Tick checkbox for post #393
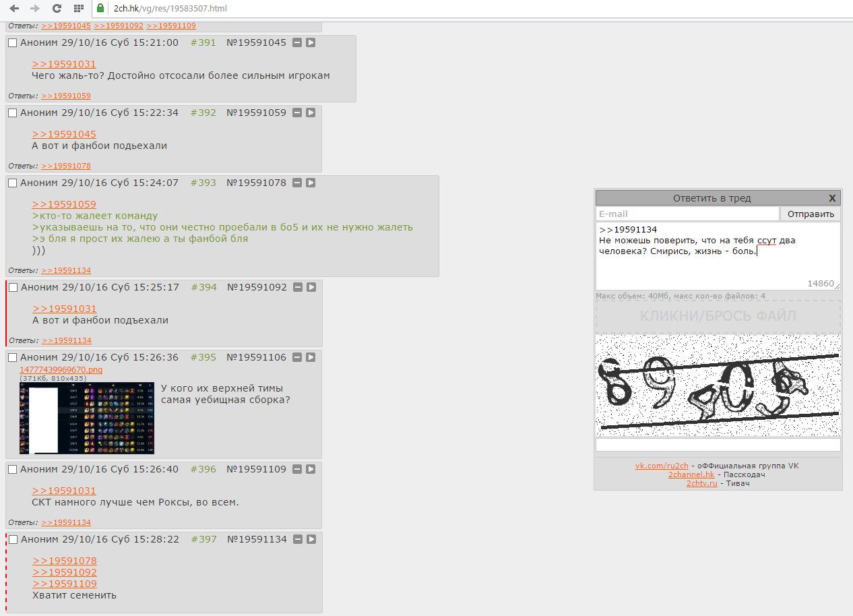The height and width of the screenshot is (616, 853). [x=12, y=183]
